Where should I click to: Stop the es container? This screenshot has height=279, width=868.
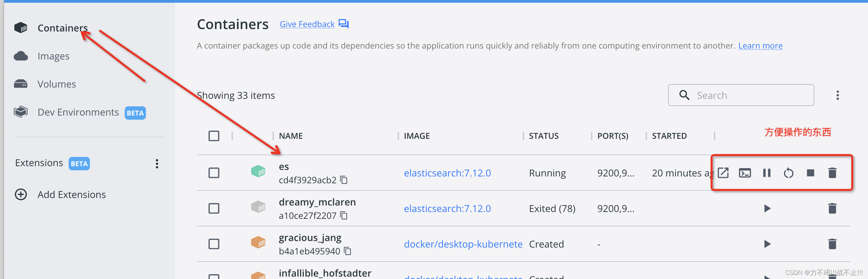point(811,173)
